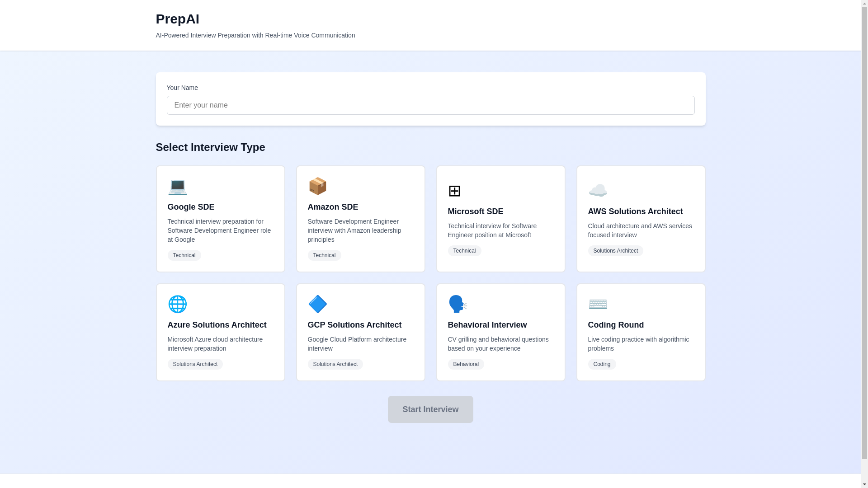Screen dimensions: 868x488
Task: Focus the Your Name input field
Action: tap(430, 105)
